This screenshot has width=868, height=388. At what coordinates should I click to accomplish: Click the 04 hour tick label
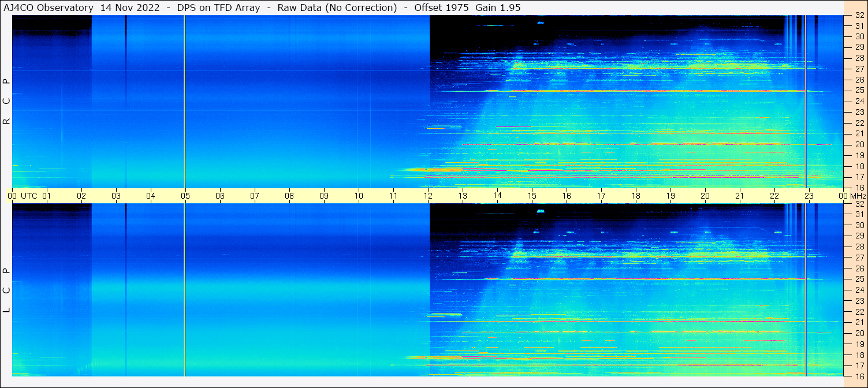click(151, 196)
